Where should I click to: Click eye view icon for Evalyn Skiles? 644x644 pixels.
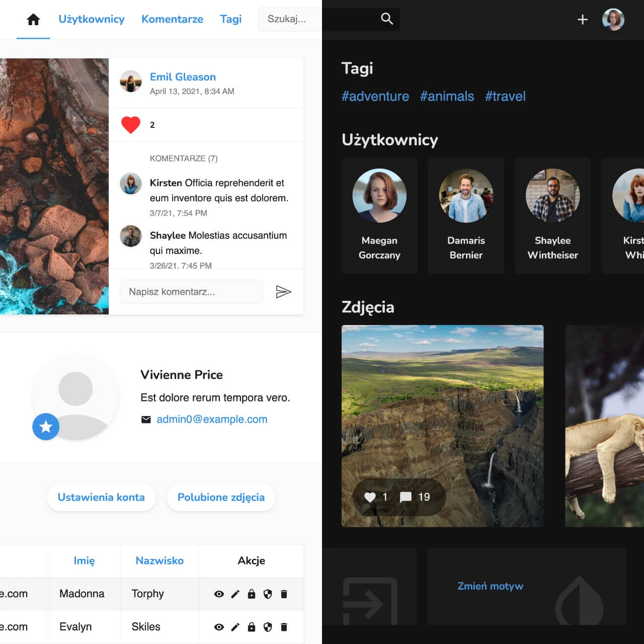[x=219, y=627]
